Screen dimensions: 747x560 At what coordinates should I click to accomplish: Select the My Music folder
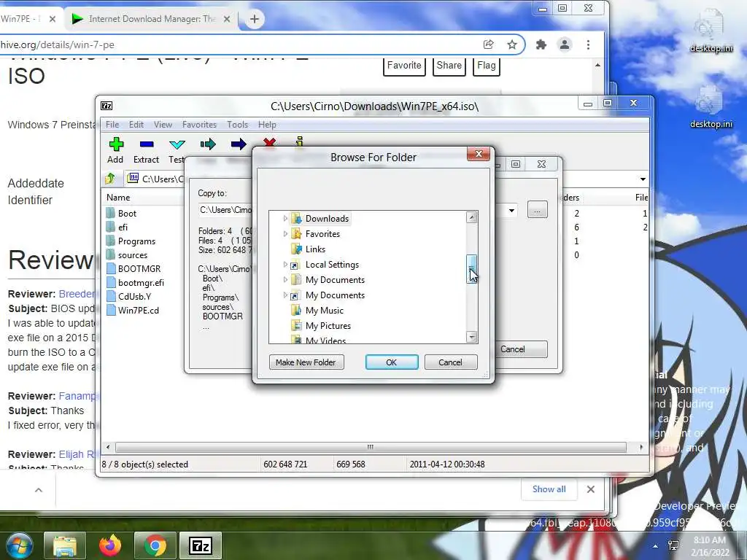tap(324, 311)
